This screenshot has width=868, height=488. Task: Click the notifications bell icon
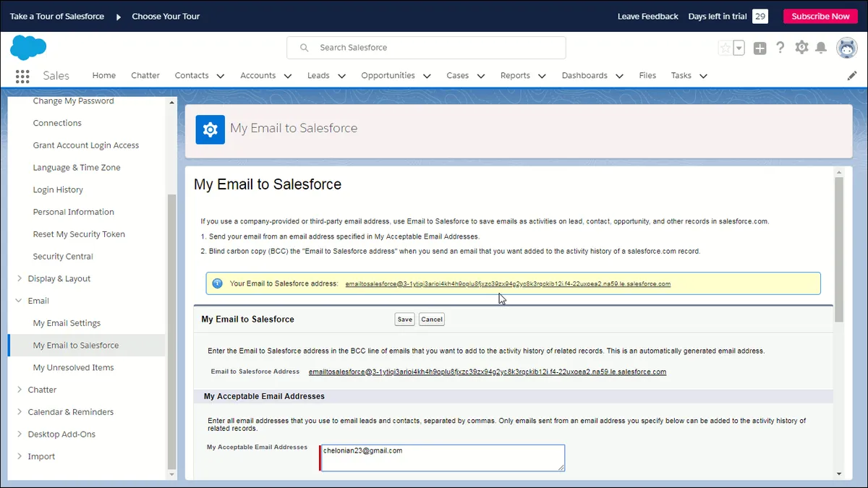click(x=821, y=48)
